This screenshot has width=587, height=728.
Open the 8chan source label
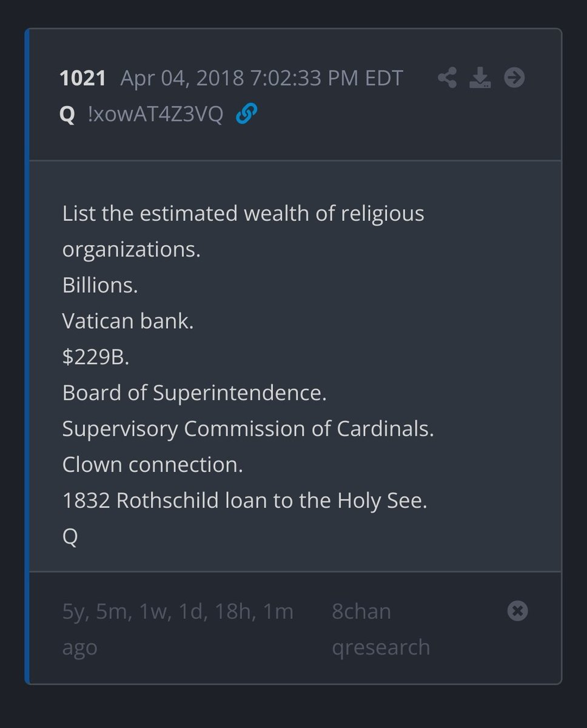[x=361, y=612]
